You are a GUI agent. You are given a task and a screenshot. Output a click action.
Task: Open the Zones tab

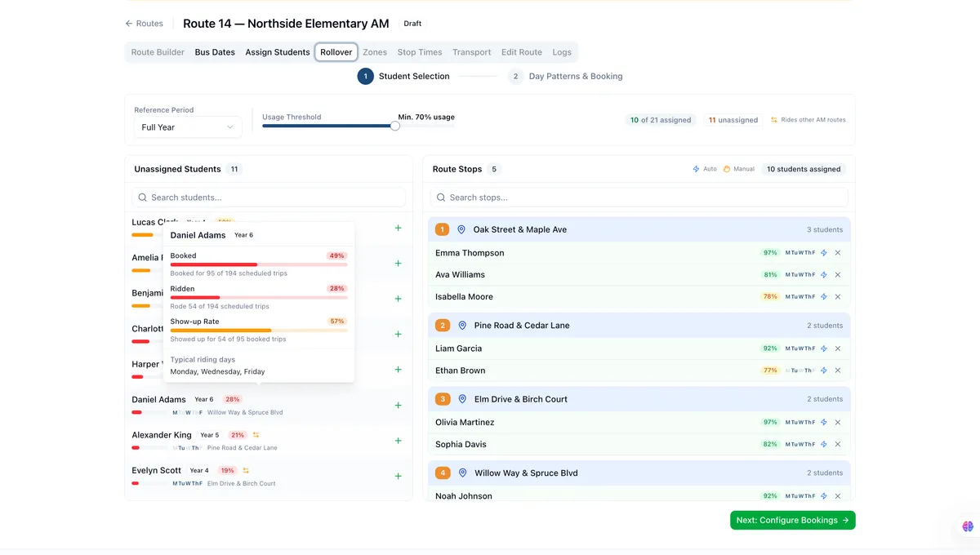pyautogui.click(x=375, y=52)
